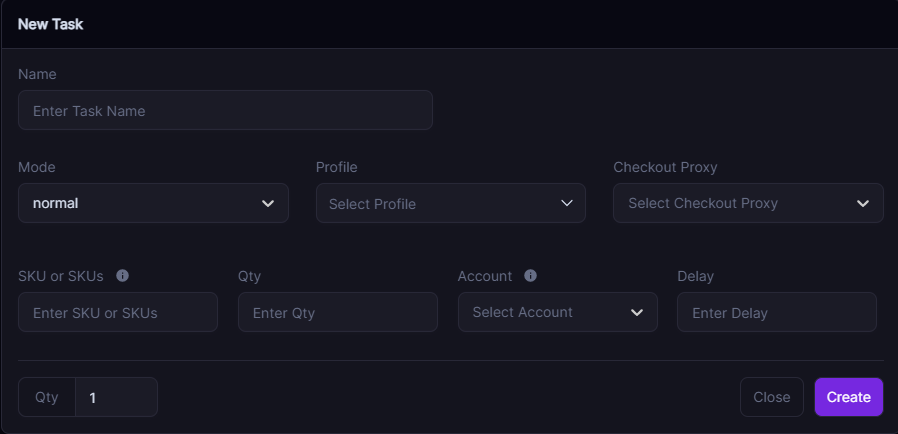Image resolution: width=898 pixels, height=434 pixels.
Task: Open the Mode selector showing normal
Action: [x=153, y=203]
